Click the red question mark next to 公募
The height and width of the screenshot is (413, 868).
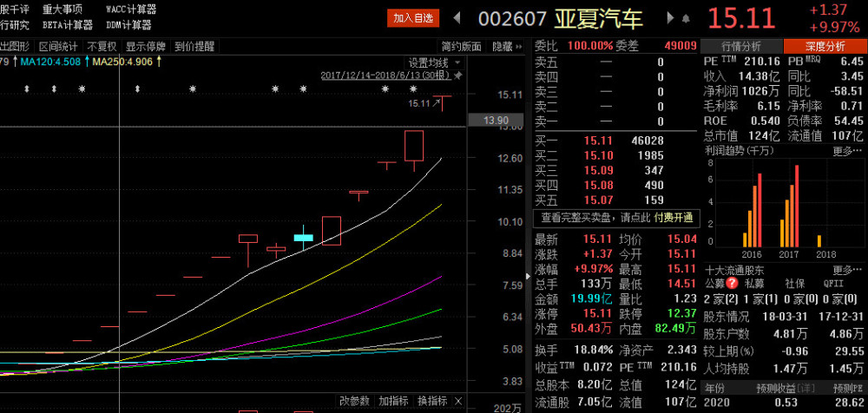pos(733,284)
